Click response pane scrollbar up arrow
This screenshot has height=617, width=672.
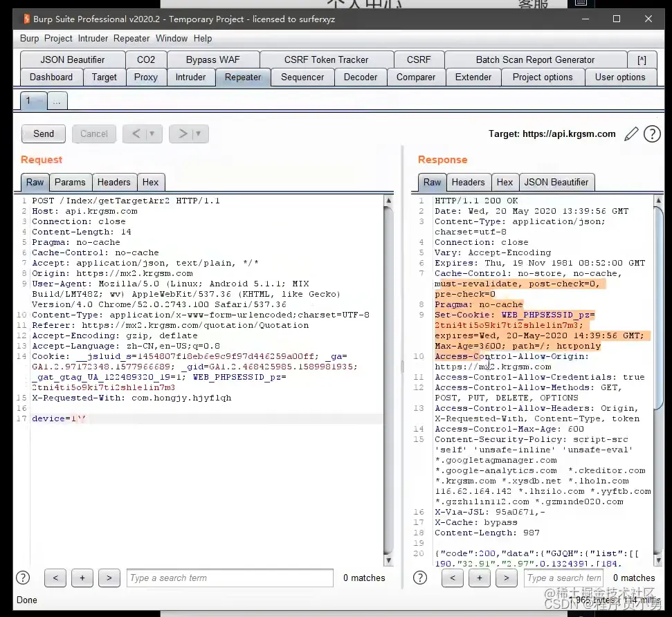tap(658, 200)
